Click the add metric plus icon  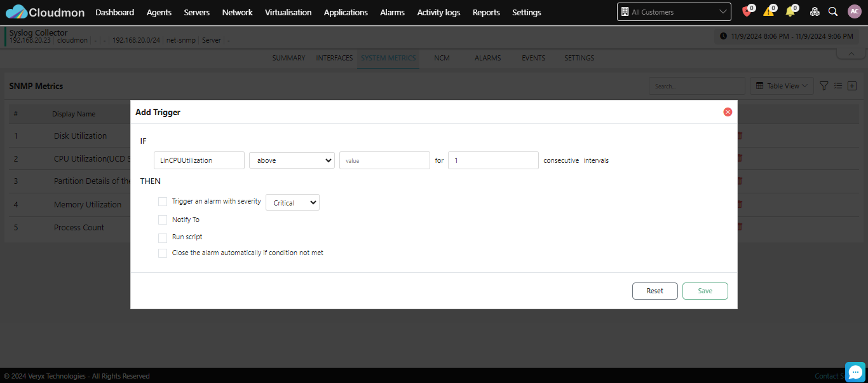(853, 86)
